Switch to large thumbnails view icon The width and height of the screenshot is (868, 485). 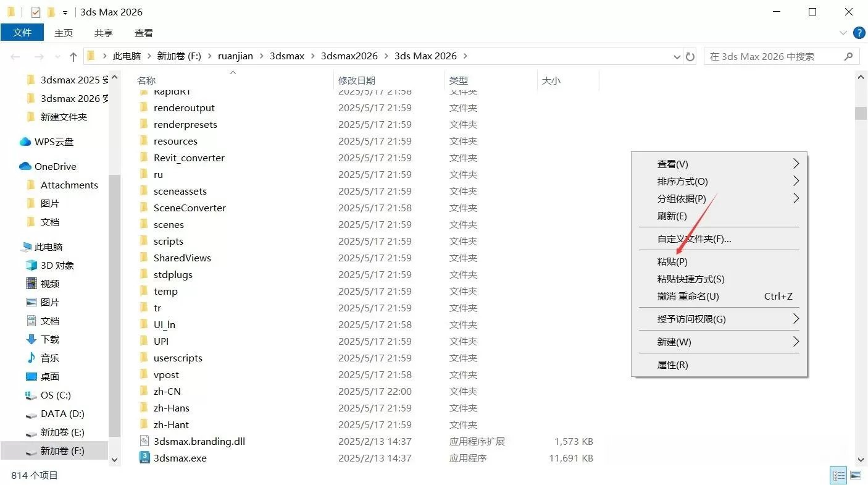855,475
